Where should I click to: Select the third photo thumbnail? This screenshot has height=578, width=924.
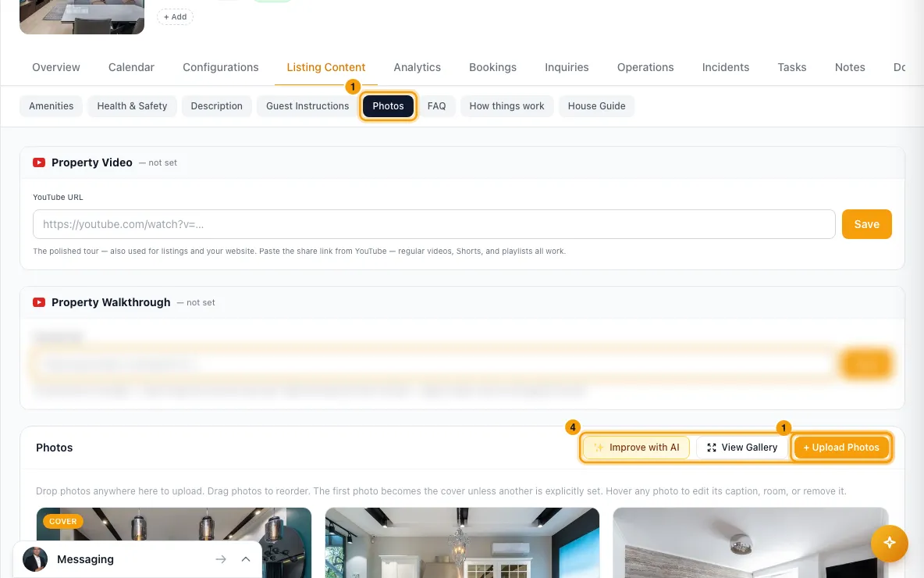[x=750, y=543]
